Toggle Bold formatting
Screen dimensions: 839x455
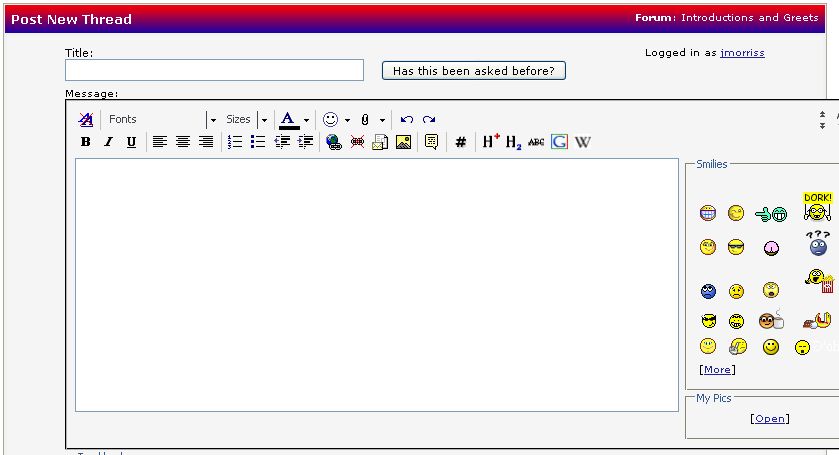pyautogui.click(x=85, y=142)
